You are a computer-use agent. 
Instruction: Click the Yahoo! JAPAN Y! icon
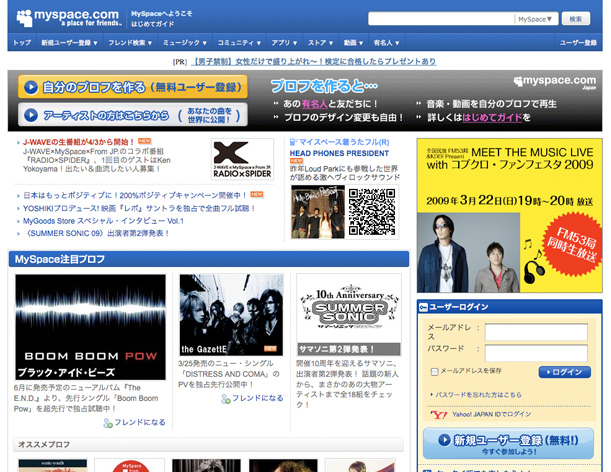click(439, 415)
